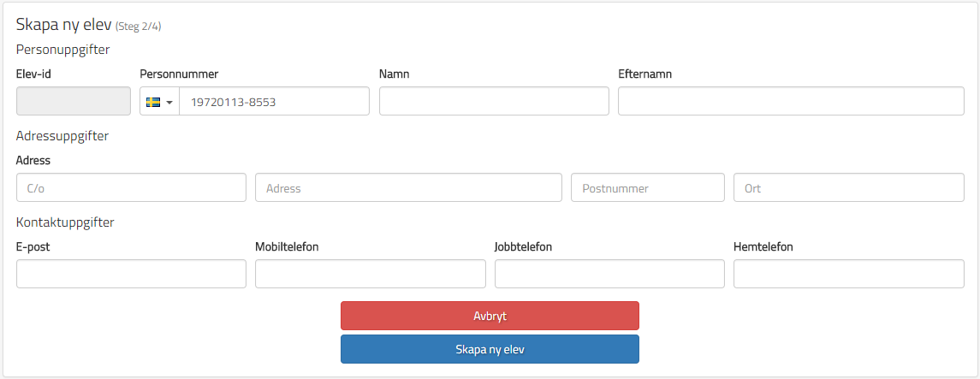Open the country dropdown caret beside flag
The width and height of the screenshot is (980, 379).
pos(169,103)
